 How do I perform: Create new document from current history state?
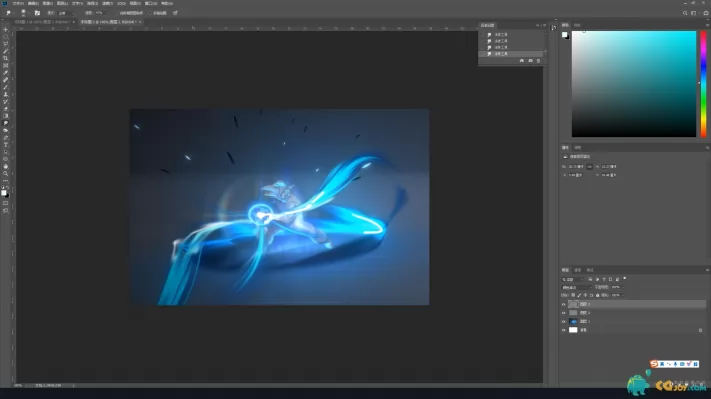pyautogui.click(x=521, y=61)
